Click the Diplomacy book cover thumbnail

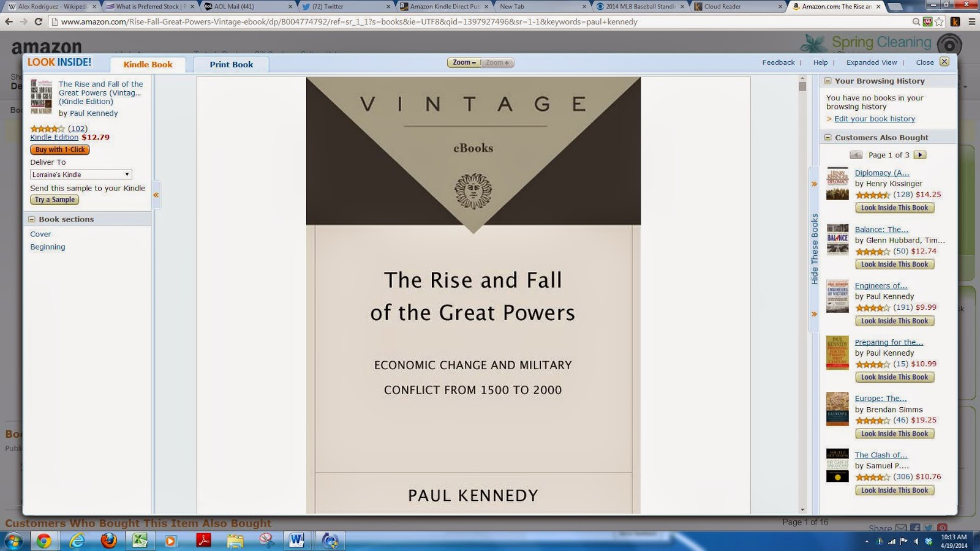coord(837,184)
